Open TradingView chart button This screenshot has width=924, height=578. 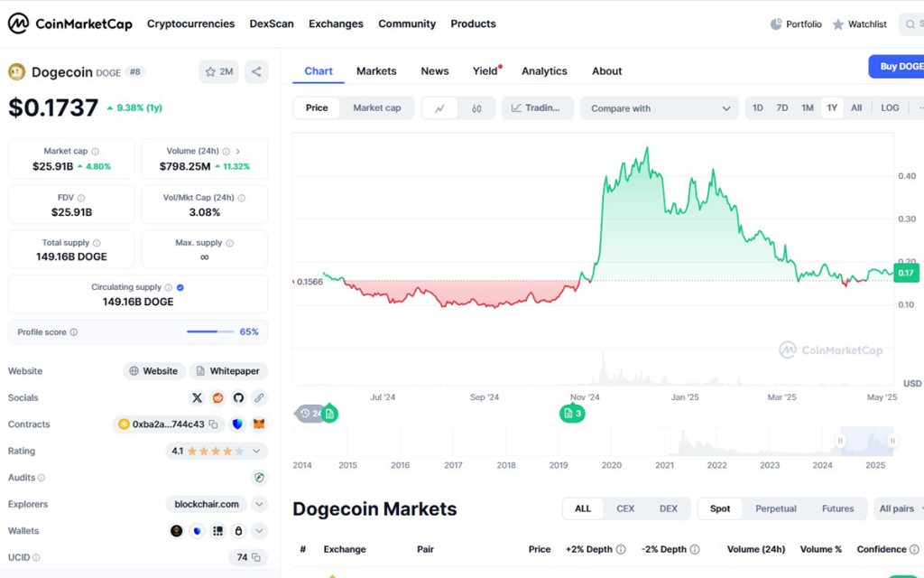(x=538, y=108)
